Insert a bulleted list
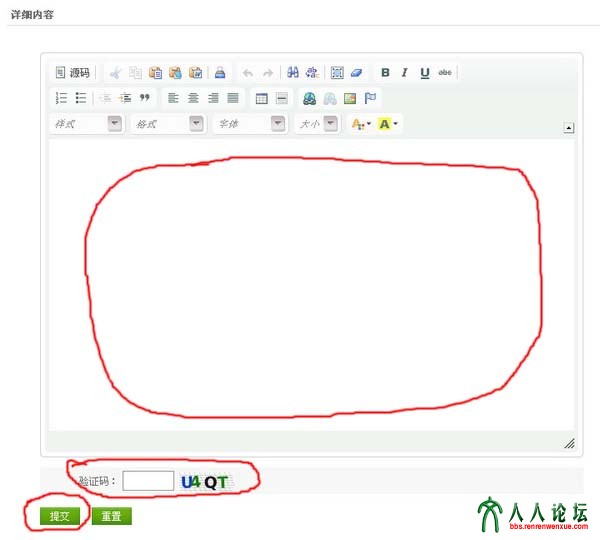The height and width of the screenshot is (540, 600). point(81,98)
